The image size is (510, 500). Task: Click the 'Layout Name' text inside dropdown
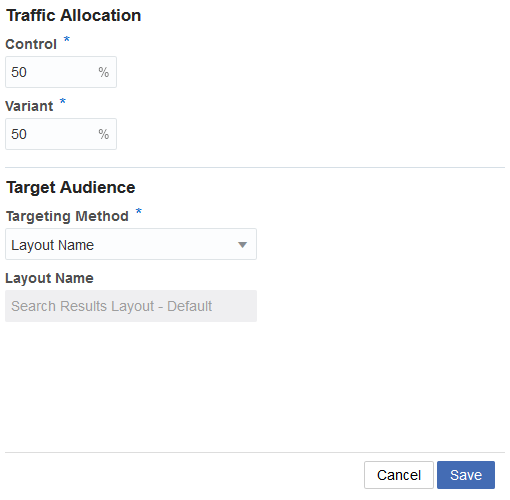pyautogui.click(x=53, y=245)
